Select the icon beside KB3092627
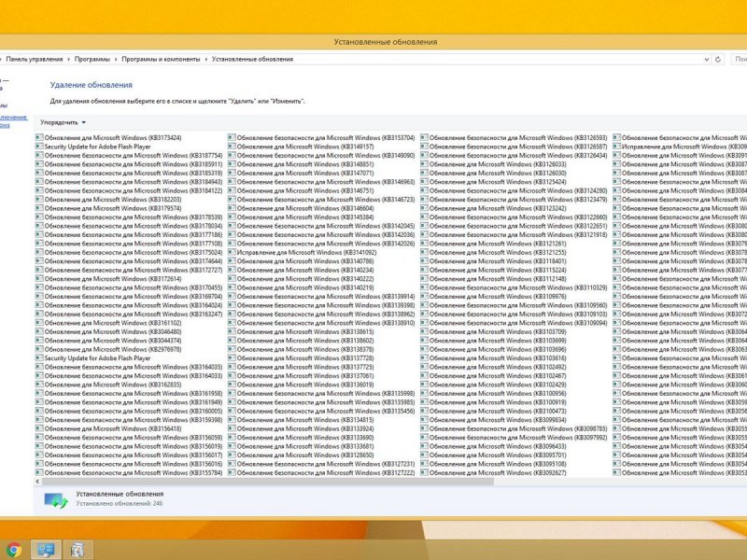 pyautogui.click(x=425, y=472)
